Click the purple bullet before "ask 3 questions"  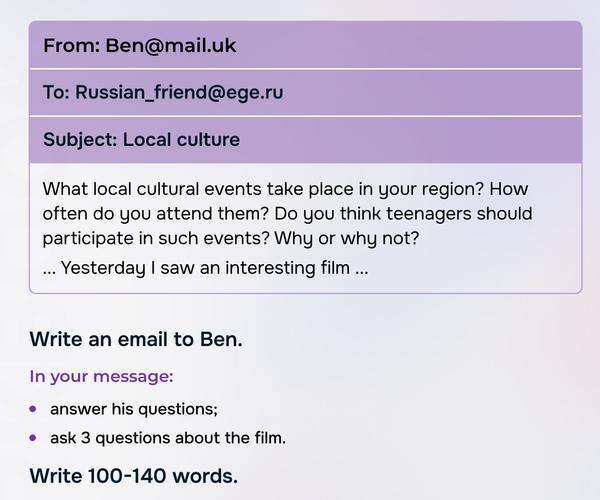33,438
